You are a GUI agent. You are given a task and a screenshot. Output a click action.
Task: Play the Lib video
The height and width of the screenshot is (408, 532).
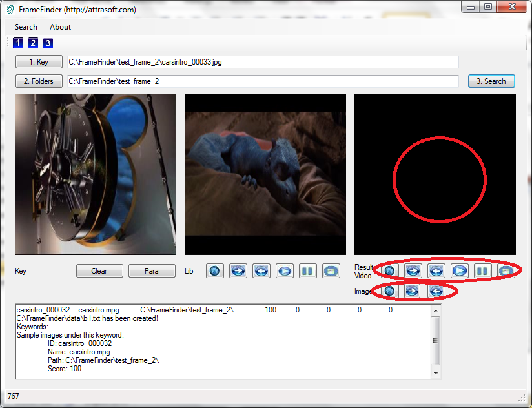[285, 271]
